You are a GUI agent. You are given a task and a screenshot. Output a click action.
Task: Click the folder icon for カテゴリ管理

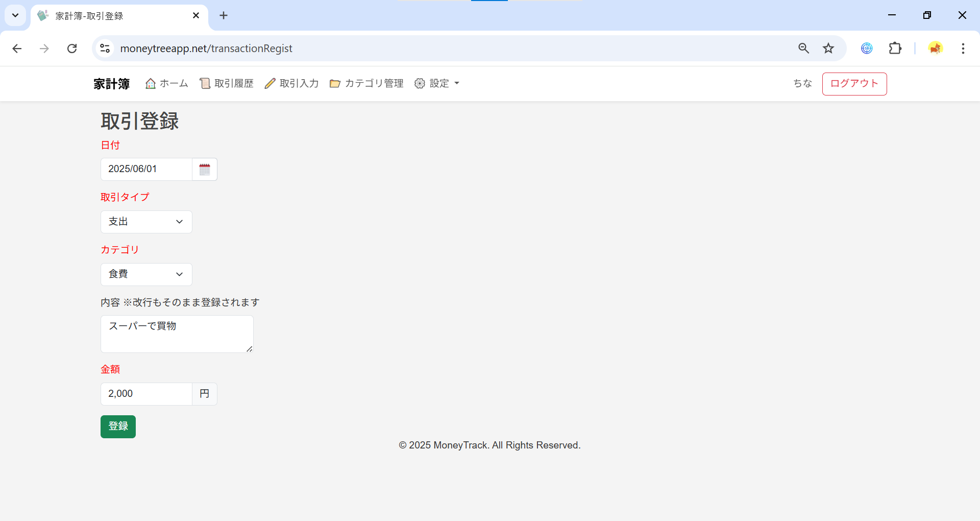(x=335, y=84)
